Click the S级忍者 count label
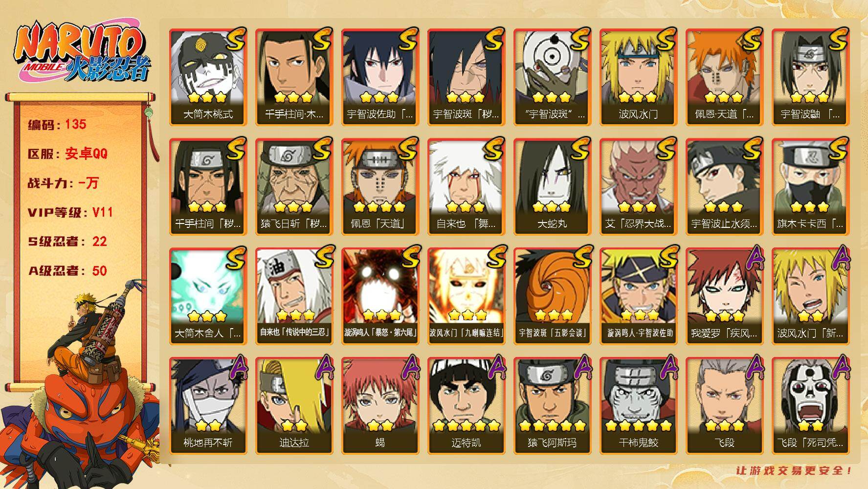This screenshot has height=489, width=868. (67, 242)
